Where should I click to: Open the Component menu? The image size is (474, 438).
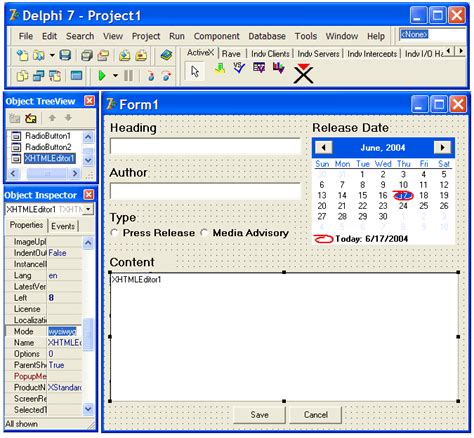pos(217,36)
